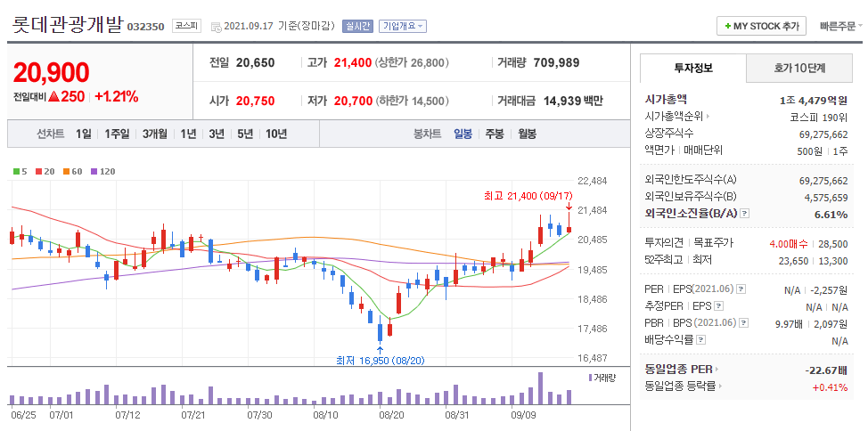
Task: Click the 상한가 26,800 text
Action: (412, 63)
